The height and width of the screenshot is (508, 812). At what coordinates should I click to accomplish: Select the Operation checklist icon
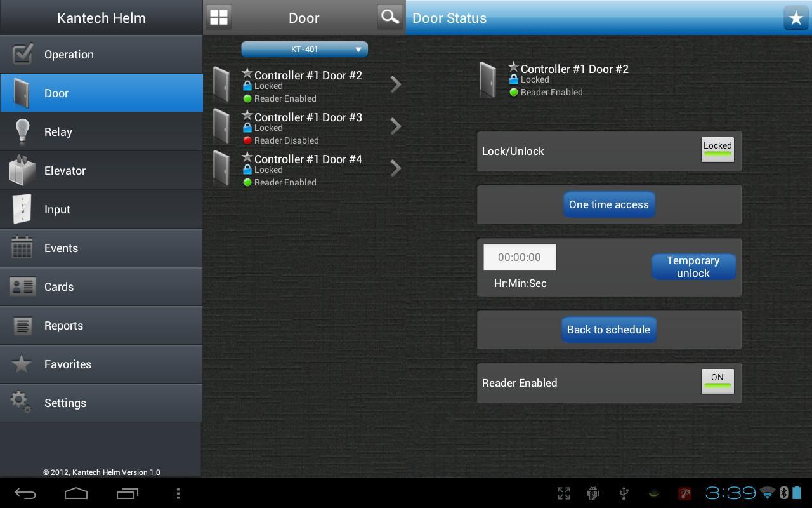pos(22,54)
